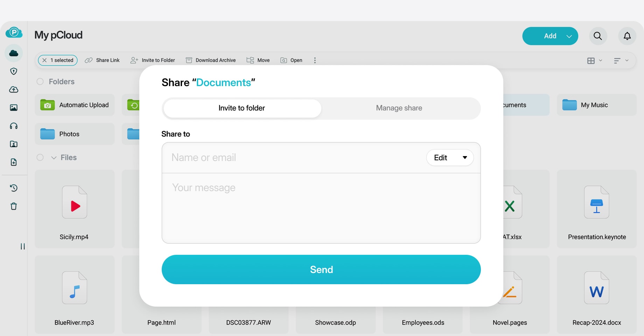The height and width of the screenshot is (336, 644).
Task: Open the Trash sidebar icon
Action: (x=14, y=206)
